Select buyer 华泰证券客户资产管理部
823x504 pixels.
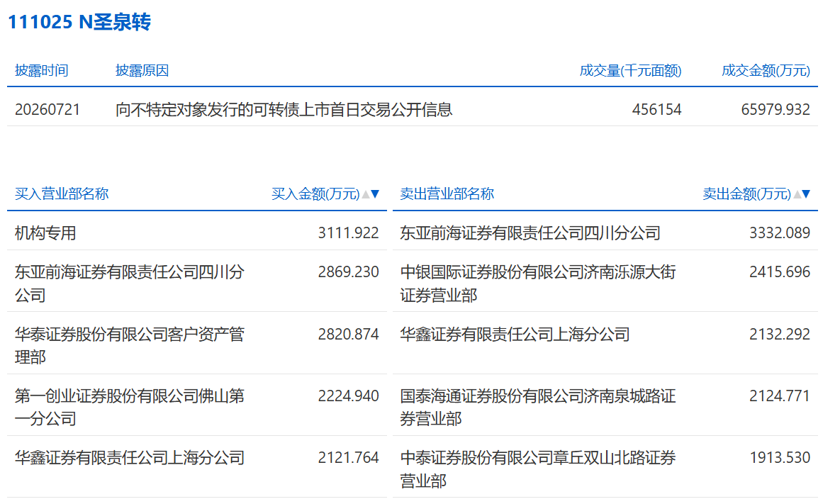pos(130,345)
